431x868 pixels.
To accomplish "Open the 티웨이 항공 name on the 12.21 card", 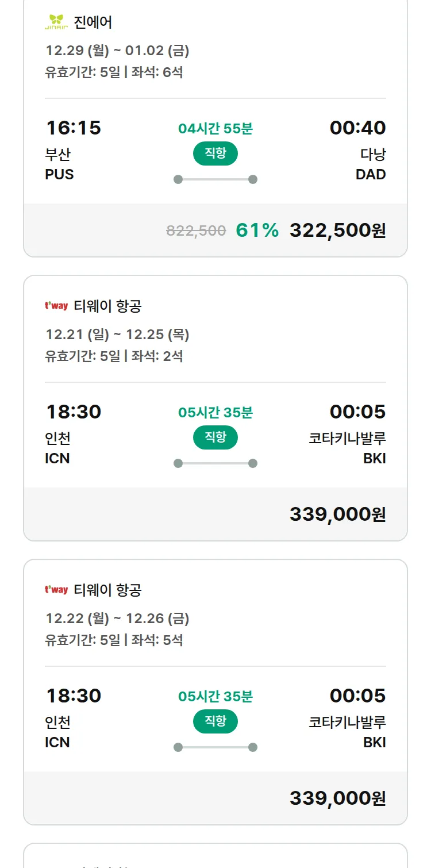I will pyautogui.click(x=107, y=306).
